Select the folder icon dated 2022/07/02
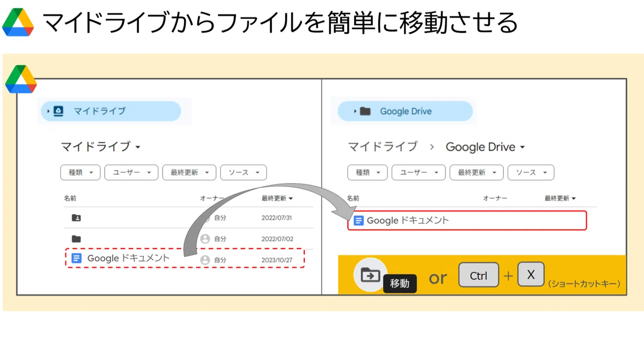The height and width of the screenshot is (337, 644). (x=76, y=238)
